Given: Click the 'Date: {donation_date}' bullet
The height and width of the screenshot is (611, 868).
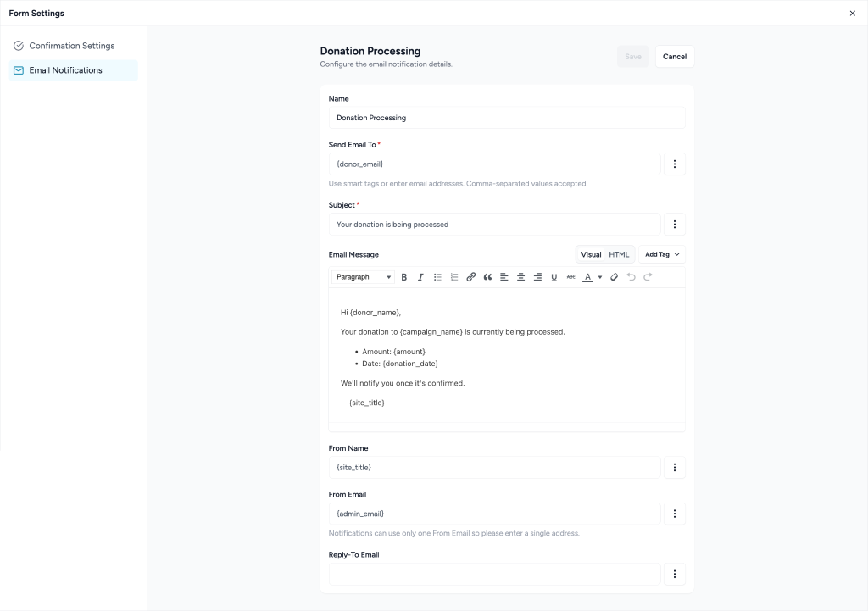Looking at the screenshot, I should coord(400,364).
